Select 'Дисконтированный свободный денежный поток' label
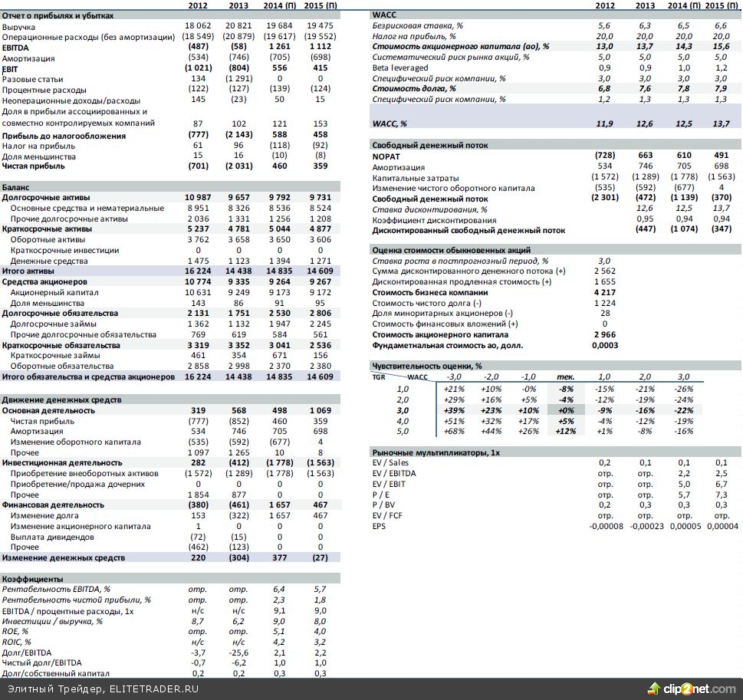The height and width of the screenshot is (700, 743). (x=468, y=230)
